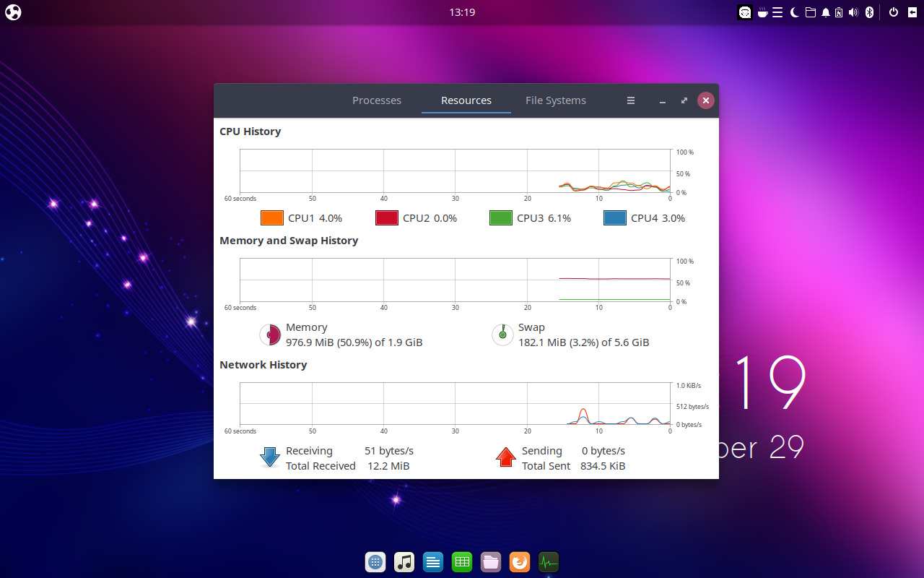Click the Memory usage pie indicator
This screenshot has height=578, width=924.
point(270,335)
